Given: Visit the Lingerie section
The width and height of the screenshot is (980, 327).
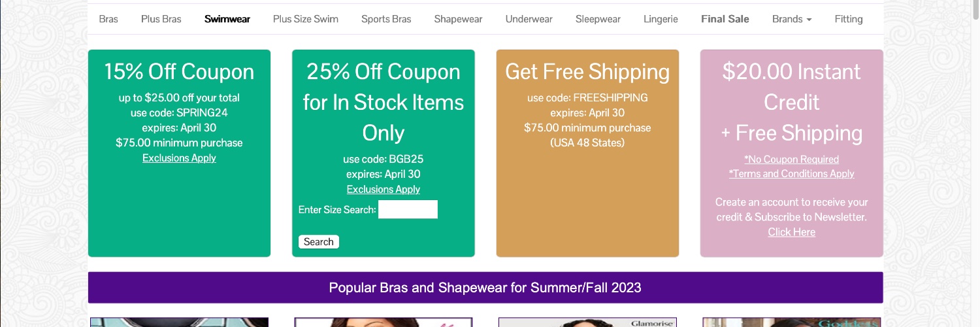Looking at the screenshot, I should pyautogui.click(x=661, y=19).
